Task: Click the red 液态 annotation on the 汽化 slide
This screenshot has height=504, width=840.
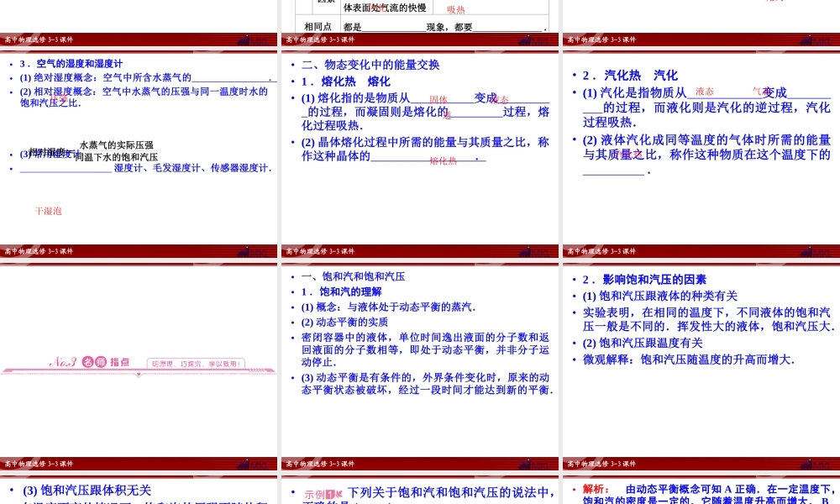Action: point(706,91)
